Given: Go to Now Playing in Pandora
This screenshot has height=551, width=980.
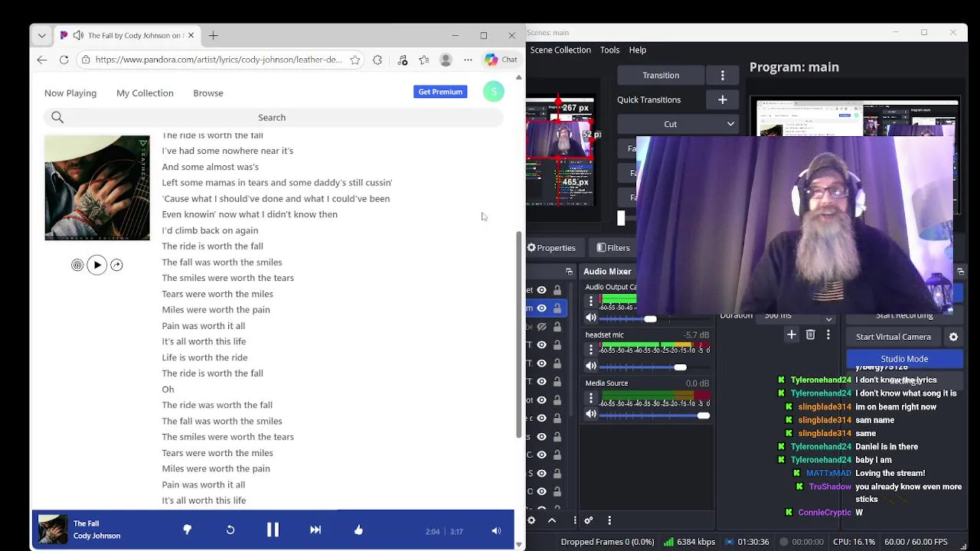Looking at the screenshot, I should point(70,93).
